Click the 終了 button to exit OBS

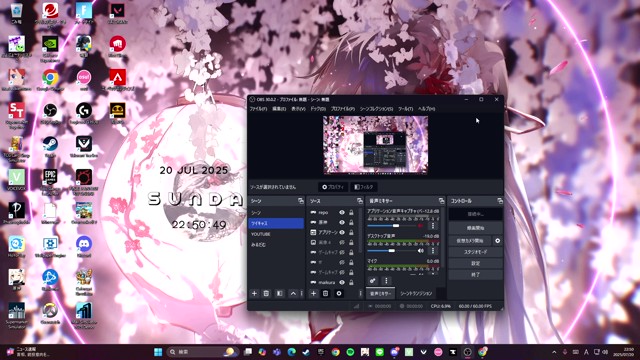(475, 275)
